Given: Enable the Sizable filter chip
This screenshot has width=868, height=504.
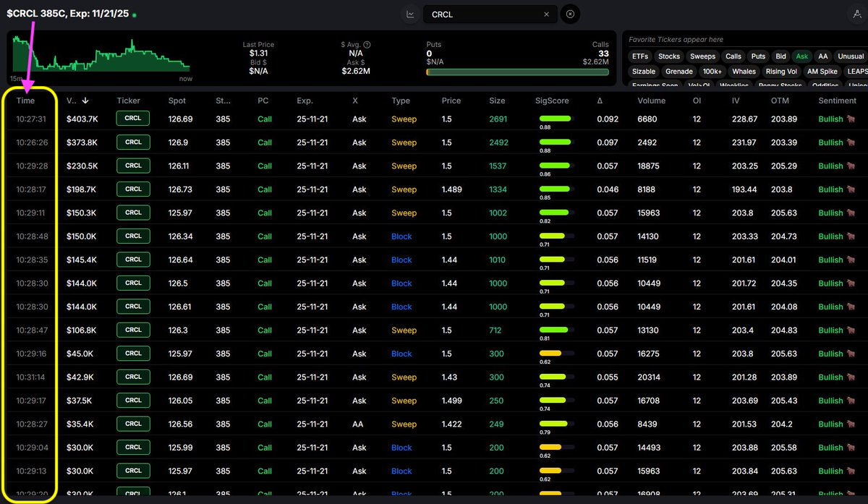Looking at the screenshot, I should coord(643,72).
